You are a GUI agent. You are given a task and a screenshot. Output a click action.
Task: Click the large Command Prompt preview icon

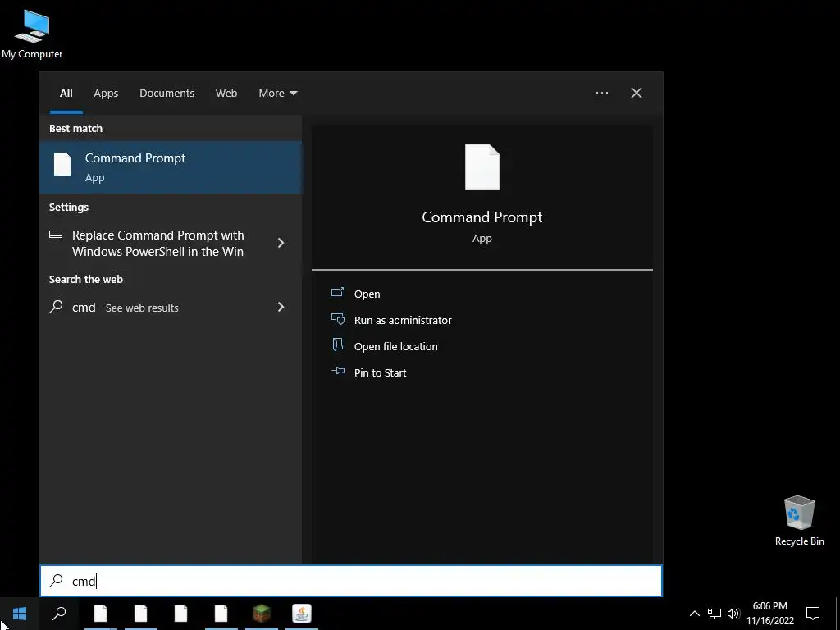482,167
